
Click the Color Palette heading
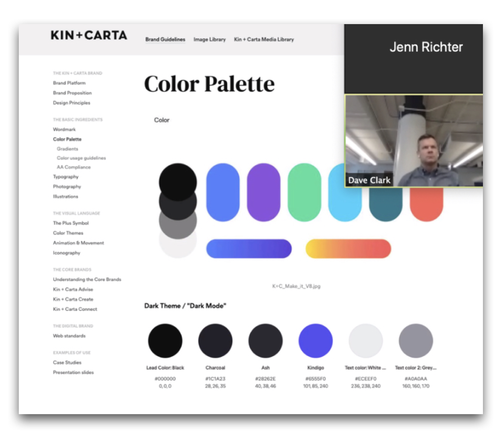209,84
